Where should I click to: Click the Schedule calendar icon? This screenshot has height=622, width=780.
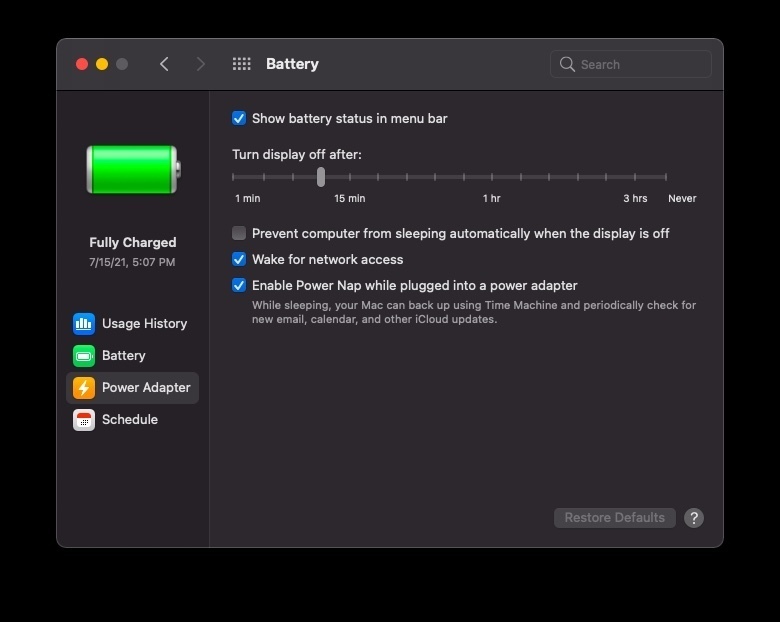pos(84,420)
